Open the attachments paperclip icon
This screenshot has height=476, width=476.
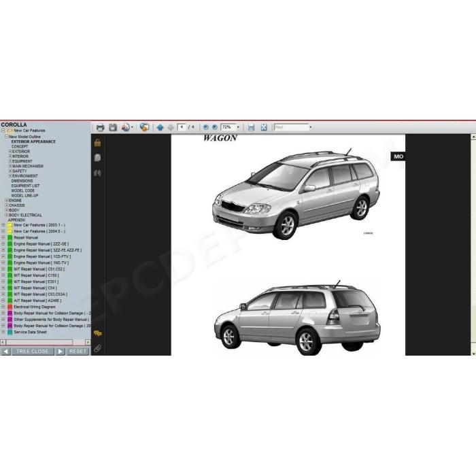click(x=97, y=348)
